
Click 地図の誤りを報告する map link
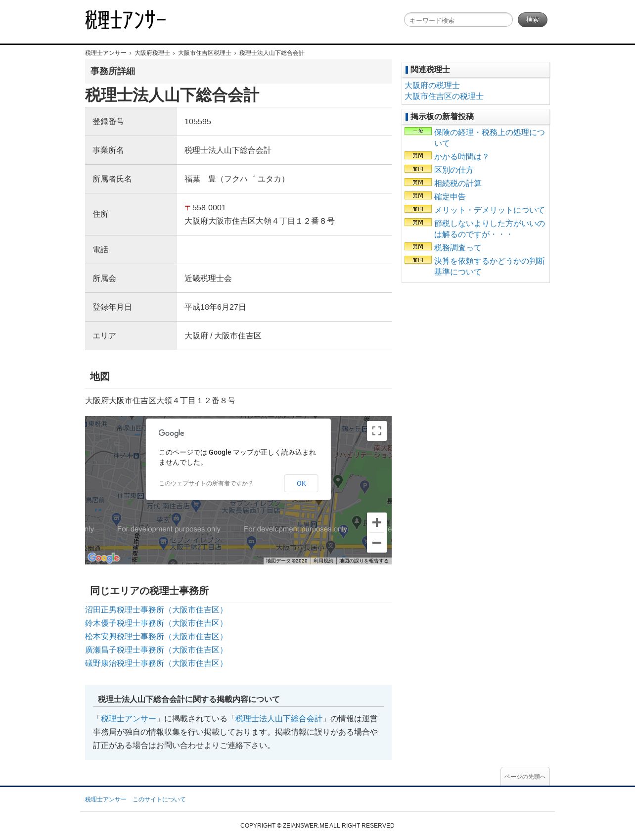[364, 561]
